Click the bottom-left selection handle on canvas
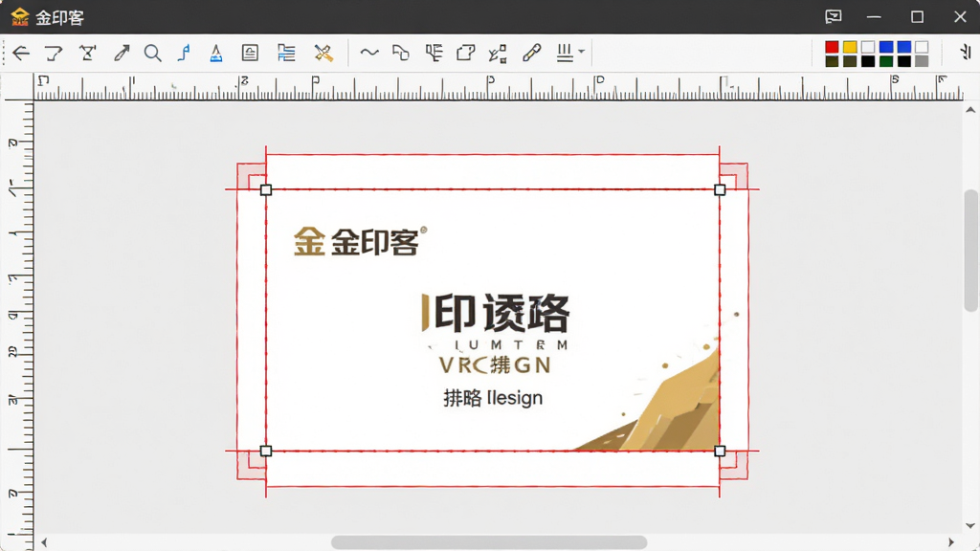The width and height of the screenshot is (980, 551). pyautogui.click(x=266, y=452)
